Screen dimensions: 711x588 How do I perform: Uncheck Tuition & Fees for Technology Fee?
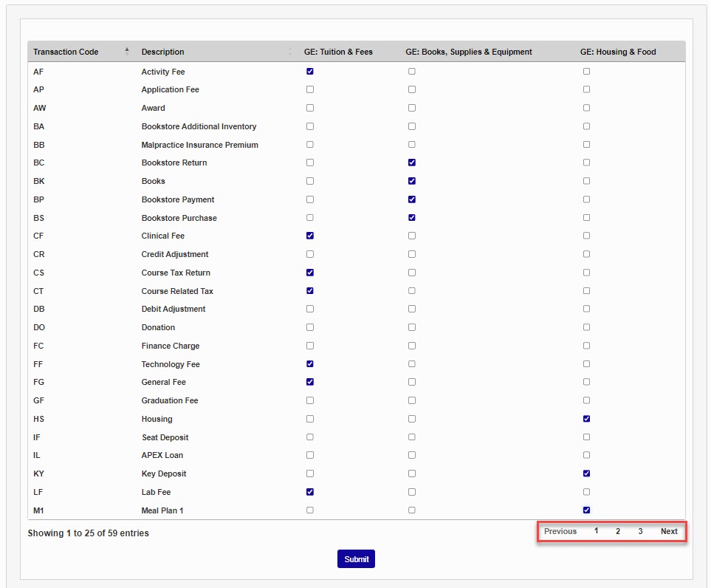pyautogui.click(x=310, y=364)
